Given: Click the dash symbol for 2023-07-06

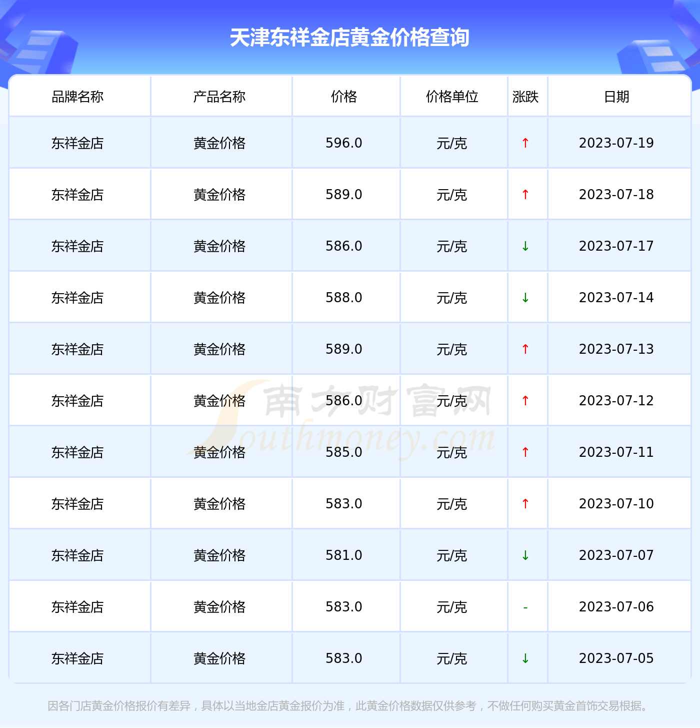Looking at the screenshot, I should pyautogui.click(x=525, y=607).
